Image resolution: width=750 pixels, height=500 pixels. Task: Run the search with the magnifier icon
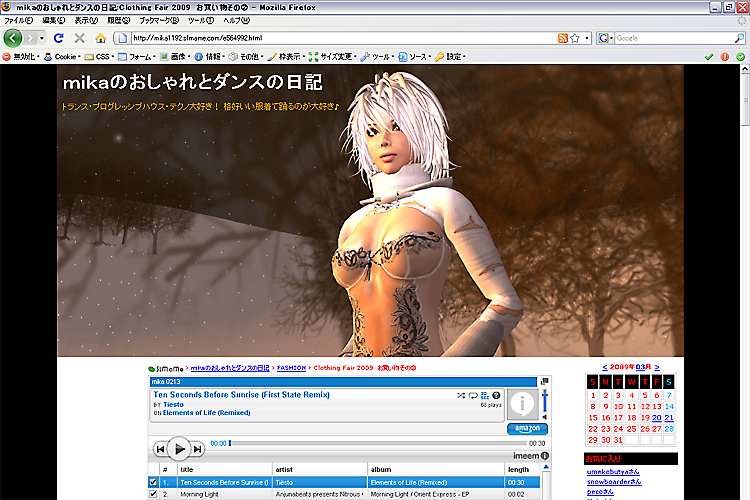tap(739, 38)
